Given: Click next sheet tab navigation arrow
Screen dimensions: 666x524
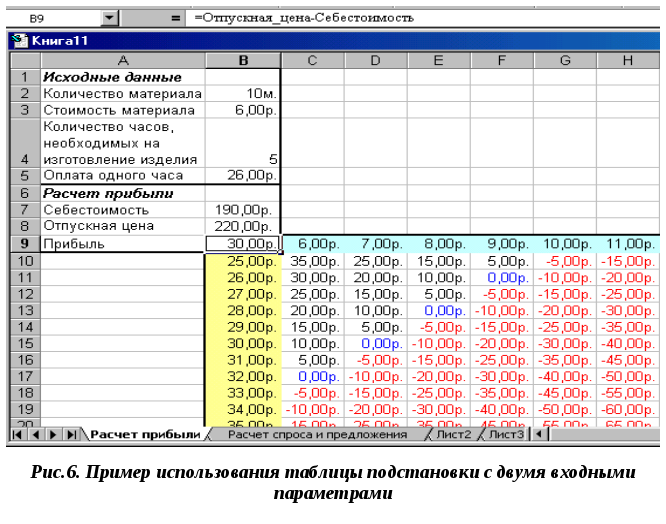Looking at the screenshot, I should click(53, 434).
